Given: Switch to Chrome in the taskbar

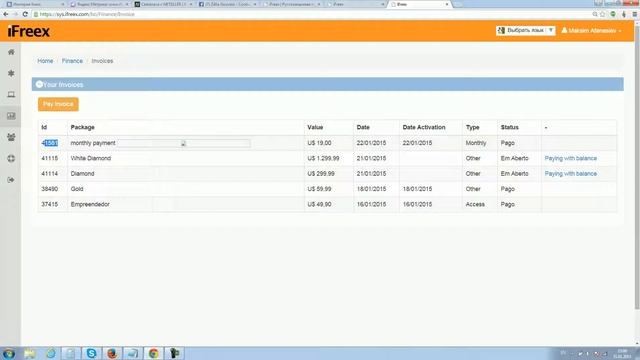Looking at the screenshot, I should click(153, 353).
